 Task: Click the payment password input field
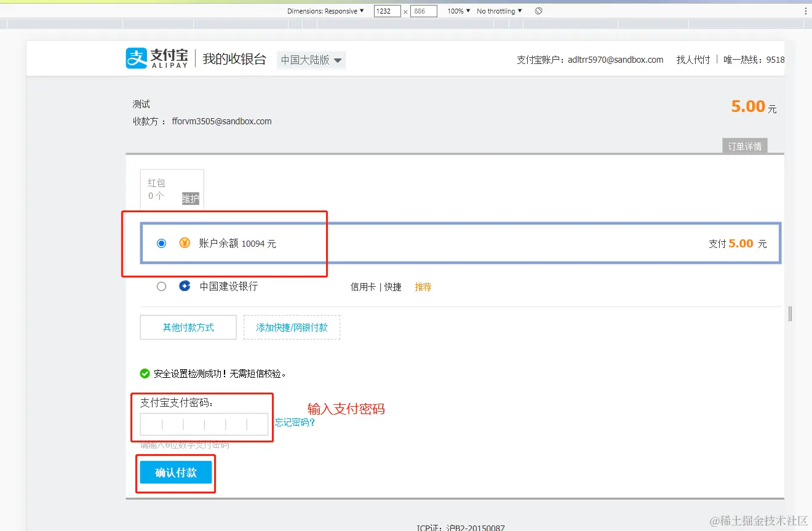click(x=204, y=425)
